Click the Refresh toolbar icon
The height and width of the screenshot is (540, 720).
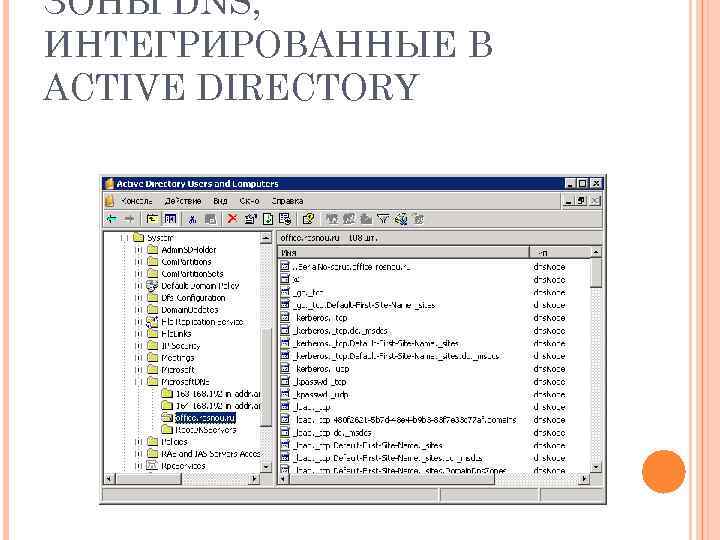click(x=268, y=219)
